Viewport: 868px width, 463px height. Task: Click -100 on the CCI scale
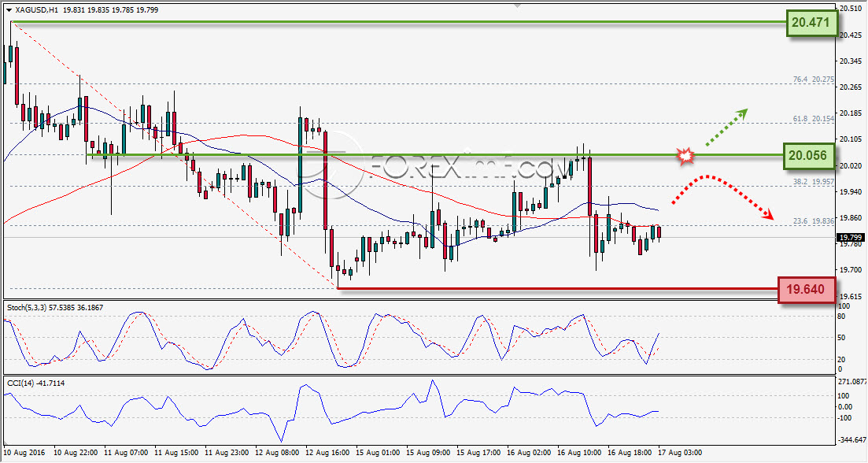844,417
